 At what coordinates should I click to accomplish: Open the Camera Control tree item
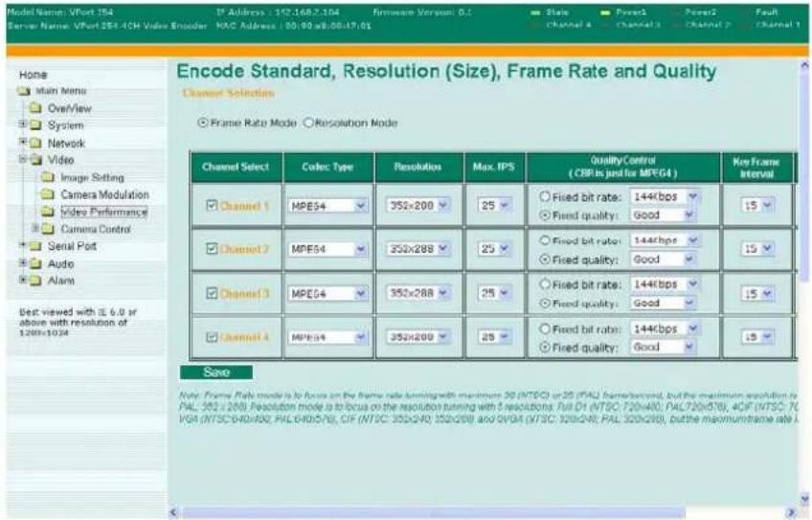coord(96,229)
